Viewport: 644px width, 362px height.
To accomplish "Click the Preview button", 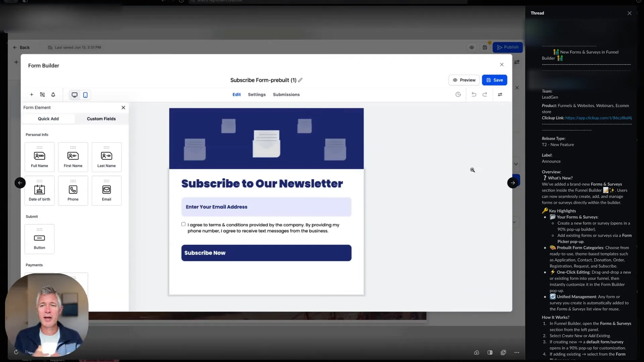I will tap(464, 80).
